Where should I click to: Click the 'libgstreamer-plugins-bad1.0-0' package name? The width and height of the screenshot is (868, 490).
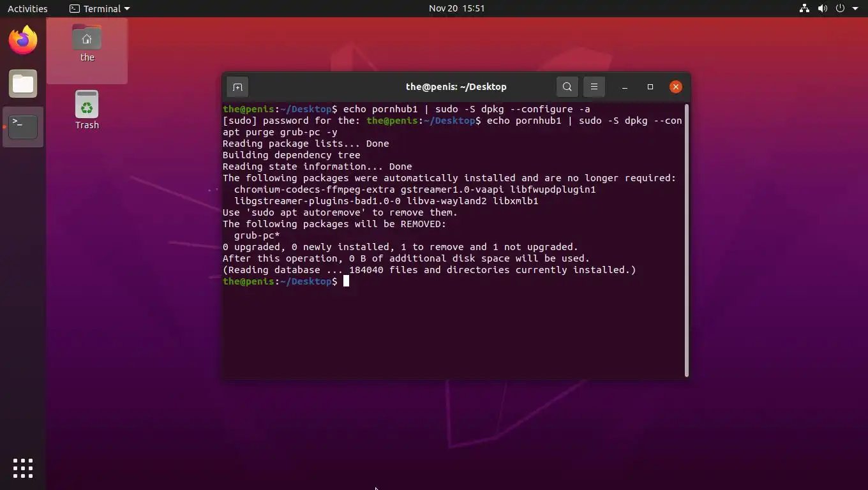317,201
